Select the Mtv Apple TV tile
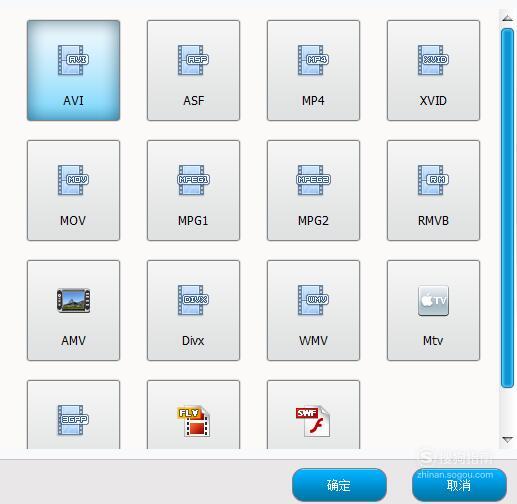The image size is (517, 504). pos(433,310)
